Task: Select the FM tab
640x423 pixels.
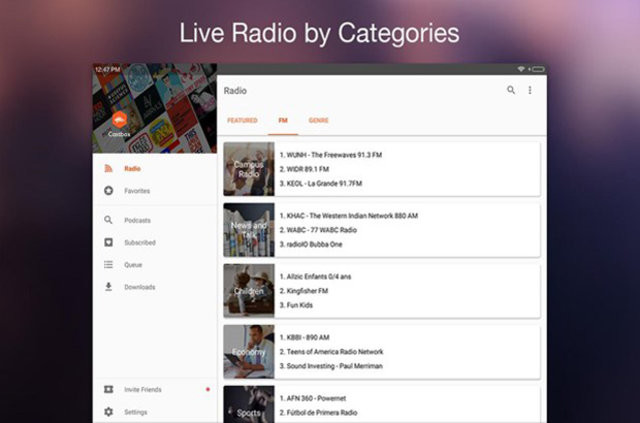Action: [283, 120]
